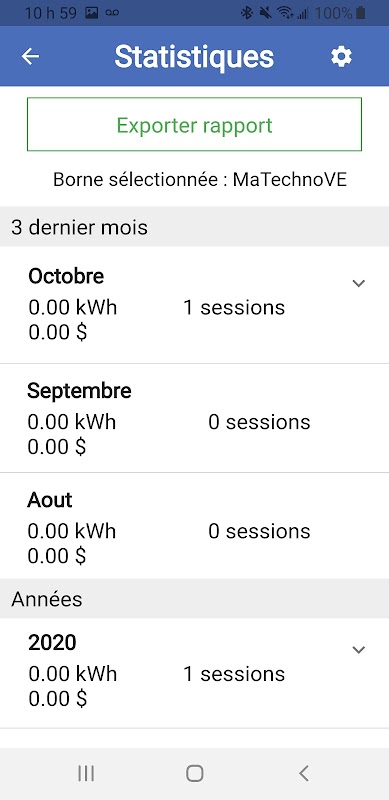Screen dimensions: 389x800
Task: Expand the 2020 year chevron
Action: (359, 649)
